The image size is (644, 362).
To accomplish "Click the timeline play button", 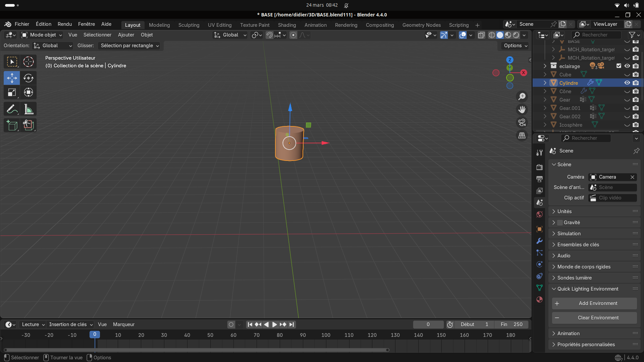I will [x=274, y=324].
